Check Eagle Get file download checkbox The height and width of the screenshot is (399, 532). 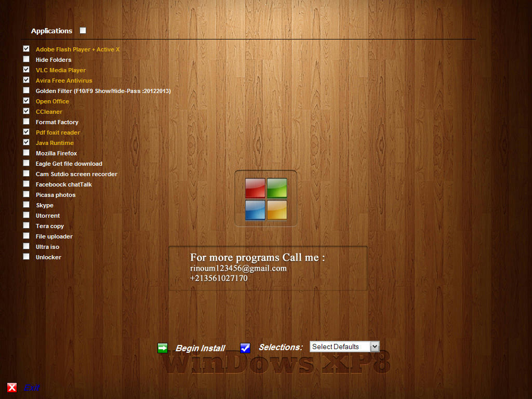point(26,163)
